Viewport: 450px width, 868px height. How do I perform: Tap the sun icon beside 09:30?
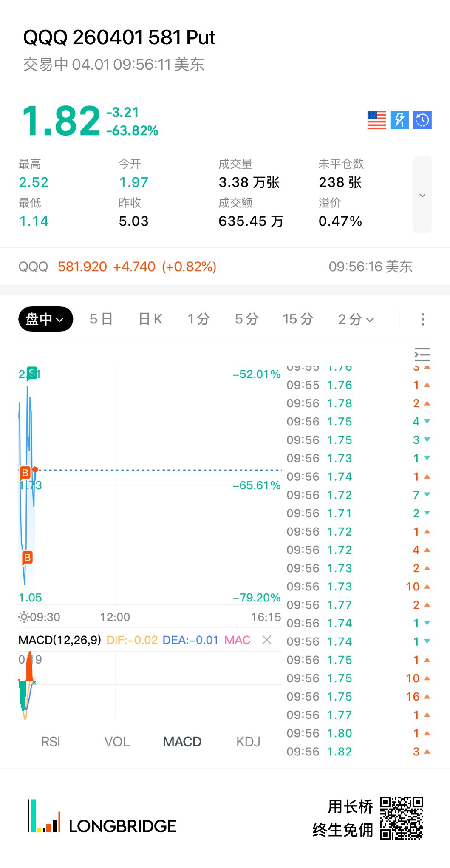click(x=24, y=617)
